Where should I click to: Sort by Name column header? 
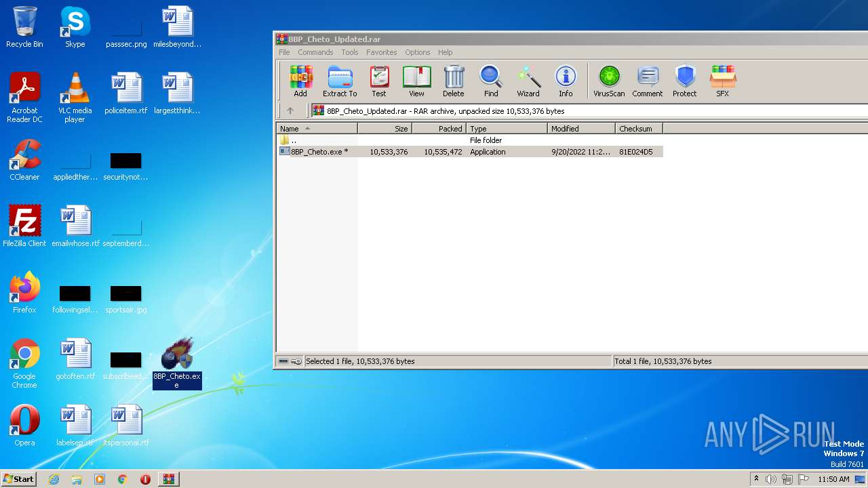pyautogui.click(x=317, y=129)
